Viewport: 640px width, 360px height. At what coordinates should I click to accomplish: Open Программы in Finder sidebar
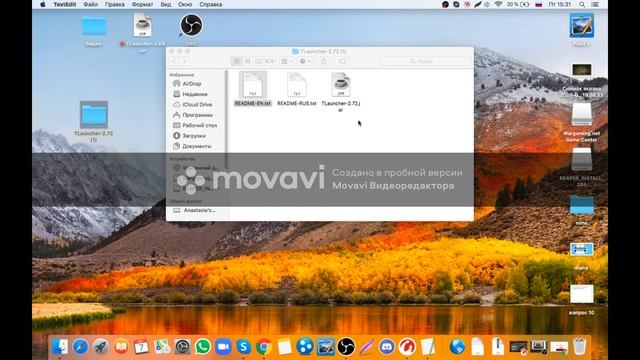pyautogui.click(x=197, y=115)
